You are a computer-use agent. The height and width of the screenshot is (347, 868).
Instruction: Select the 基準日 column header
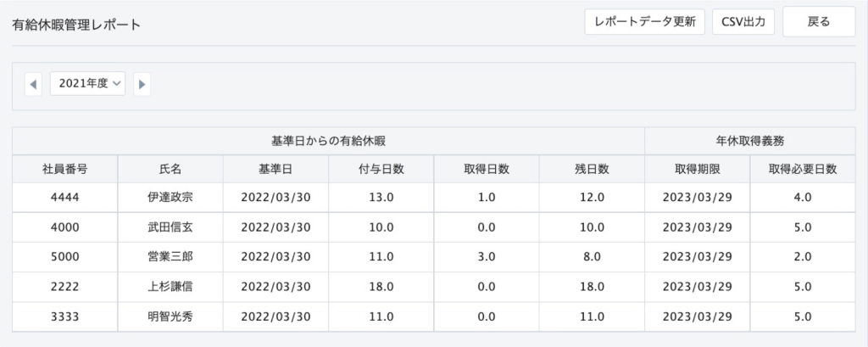click(275, 170)
